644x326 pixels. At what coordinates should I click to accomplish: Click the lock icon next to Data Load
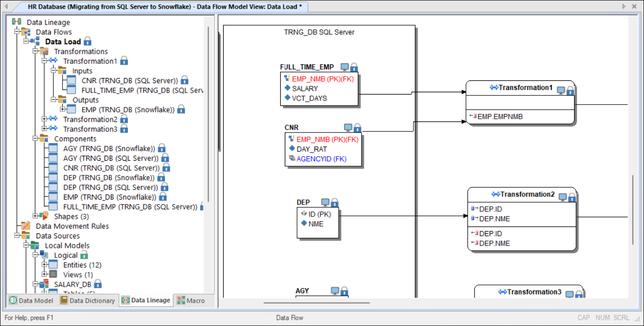point(88,42)
